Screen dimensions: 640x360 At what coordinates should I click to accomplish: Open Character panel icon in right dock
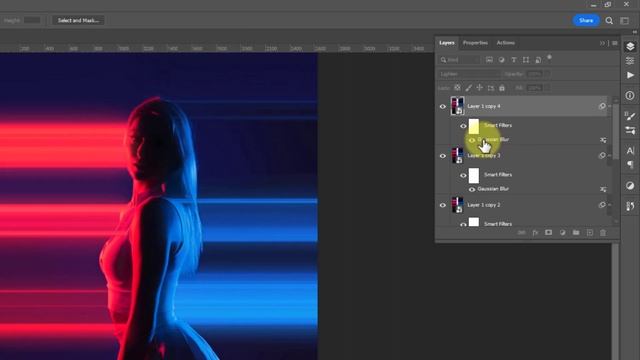tap(630, 151)
